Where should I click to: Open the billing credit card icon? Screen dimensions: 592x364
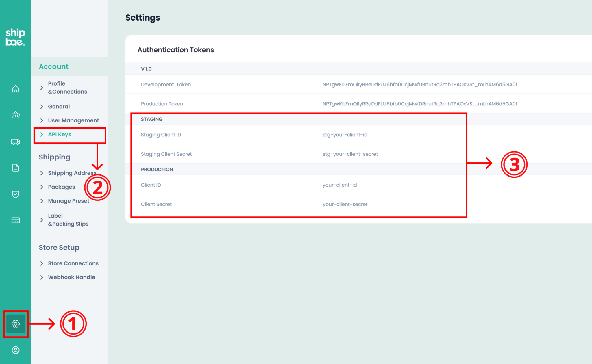[x=16, y=220]
